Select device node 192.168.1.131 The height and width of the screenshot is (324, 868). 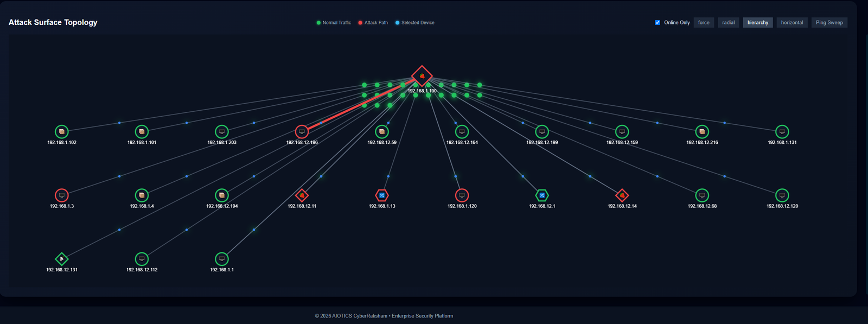[x=782, y=131]
